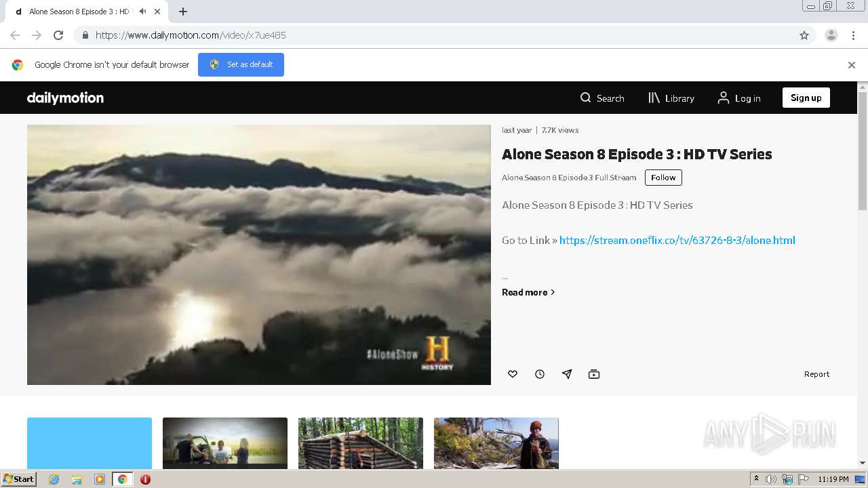Open Windows Media Player taskbar icon
868x488 pixels.
[100, 479]
